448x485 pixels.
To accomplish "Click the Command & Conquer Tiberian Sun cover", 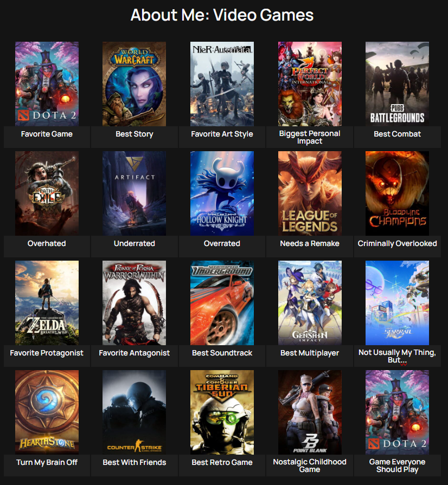I will tap(222, 412).
